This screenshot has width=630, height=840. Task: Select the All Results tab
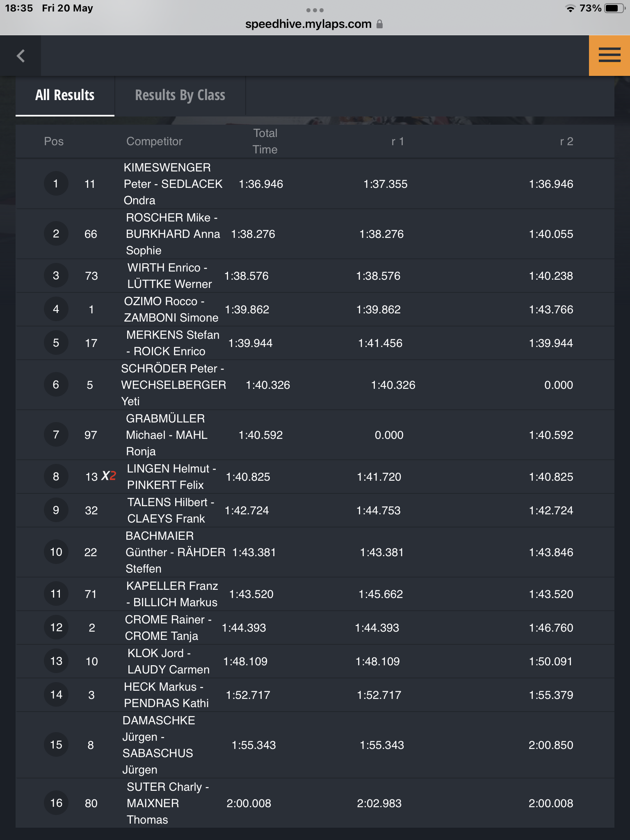(x=65, y=96)
